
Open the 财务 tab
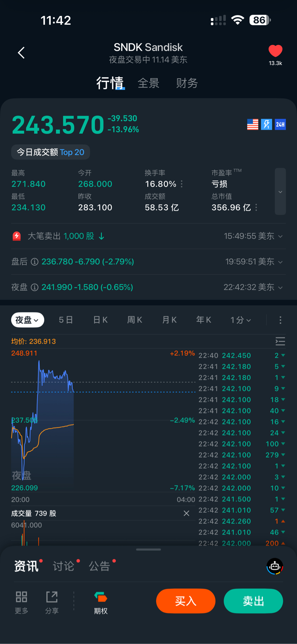coord(187,83)
